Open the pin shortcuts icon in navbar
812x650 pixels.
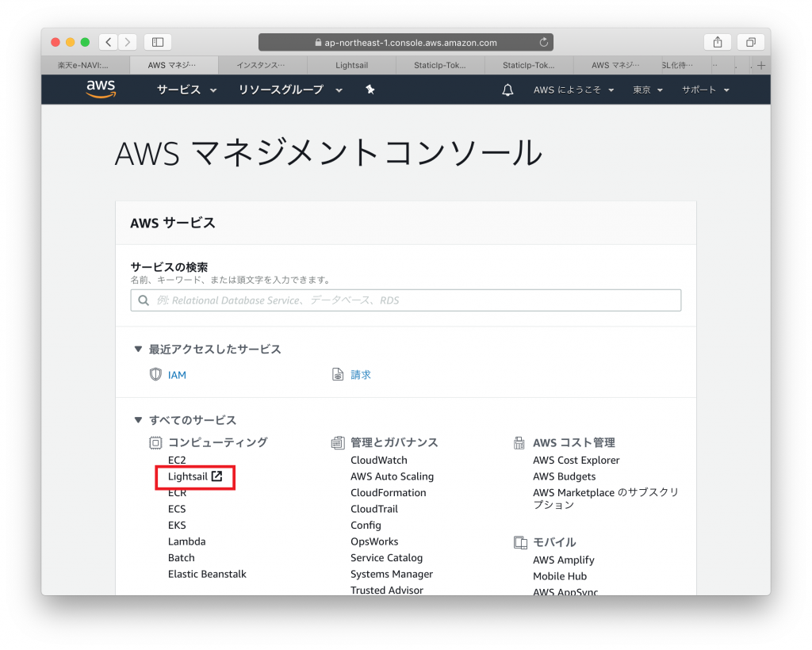[370, 90]
